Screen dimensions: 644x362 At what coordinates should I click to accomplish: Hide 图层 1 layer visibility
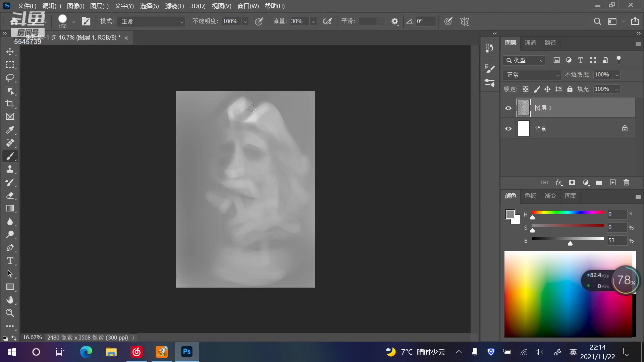(508, 108)
